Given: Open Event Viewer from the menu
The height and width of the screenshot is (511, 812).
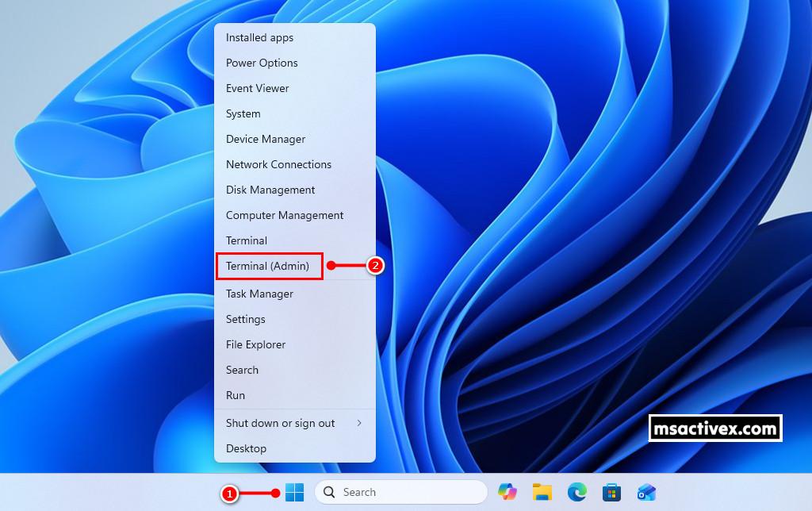Looking at the screenshot, I should click(x=257, y=88).
